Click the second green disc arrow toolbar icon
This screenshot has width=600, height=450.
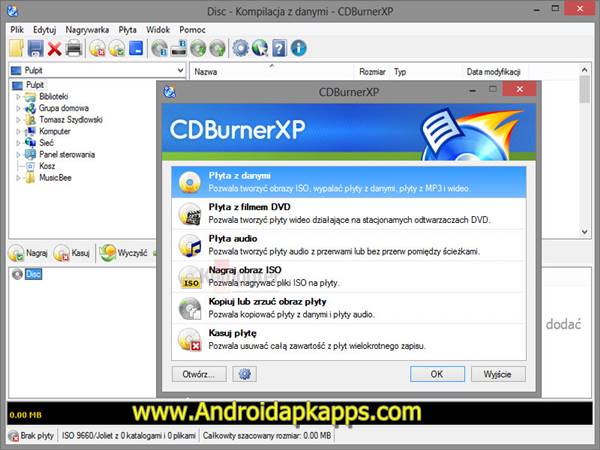217,49
